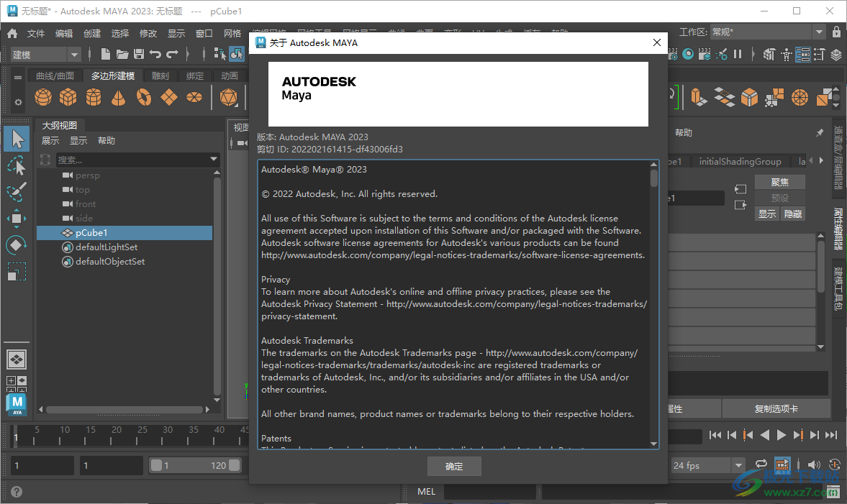Open the outliner search filter dropdown
847x504 pixels.
(x=214, y=159)
